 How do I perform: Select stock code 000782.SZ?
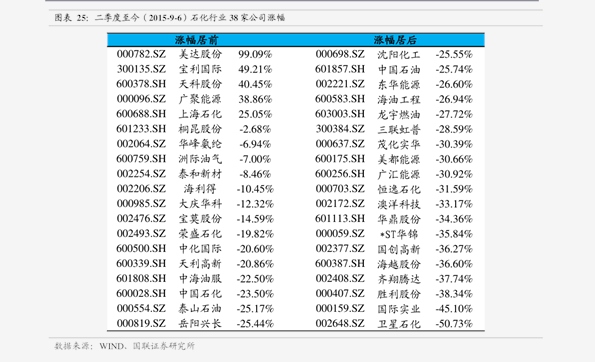[x=141, y=54]
